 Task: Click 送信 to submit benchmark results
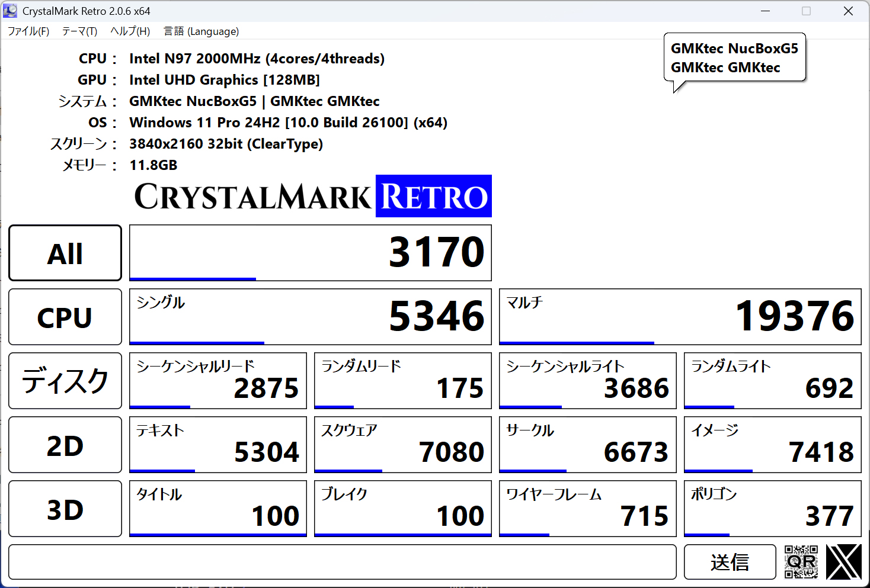coord(730,561)
